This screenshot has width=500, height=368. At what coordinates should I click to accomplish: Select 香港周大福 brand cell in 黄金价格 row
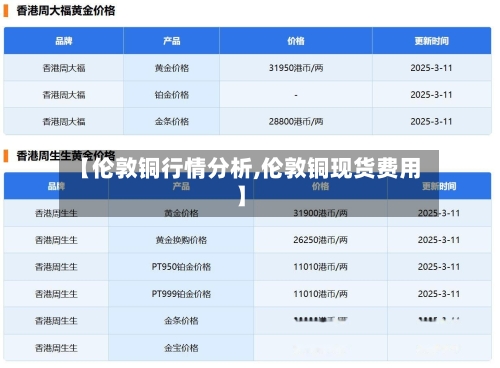click(64, 68)
